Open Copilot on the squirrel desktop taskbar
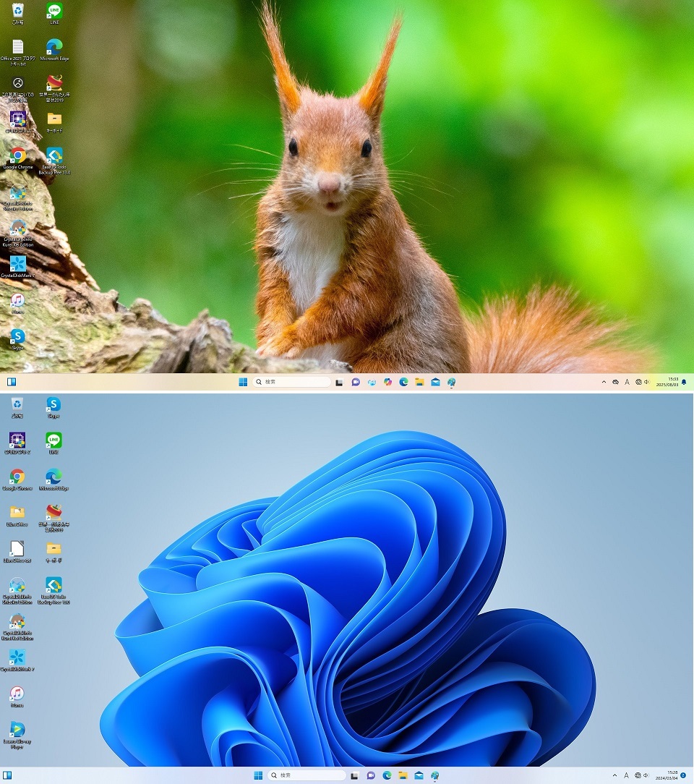The height and width of the screenshot is (784, 694). tap(387, 382)
